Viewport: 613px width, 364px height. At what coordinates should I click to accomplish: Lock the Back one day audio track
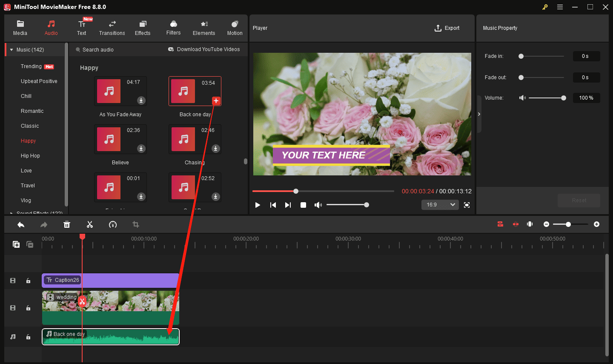coord(28,337)
